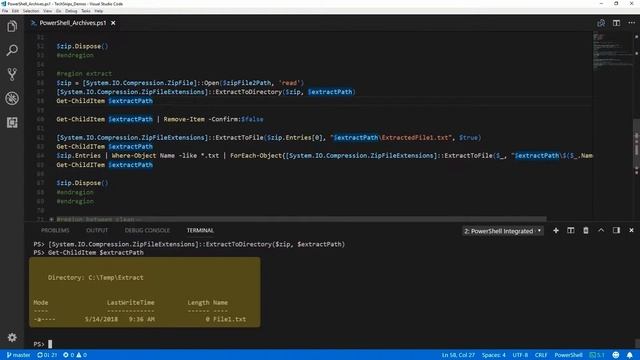Move the panel to the right side
The width and height of the screenshot is (640, 360).
(x=616, y=231)
